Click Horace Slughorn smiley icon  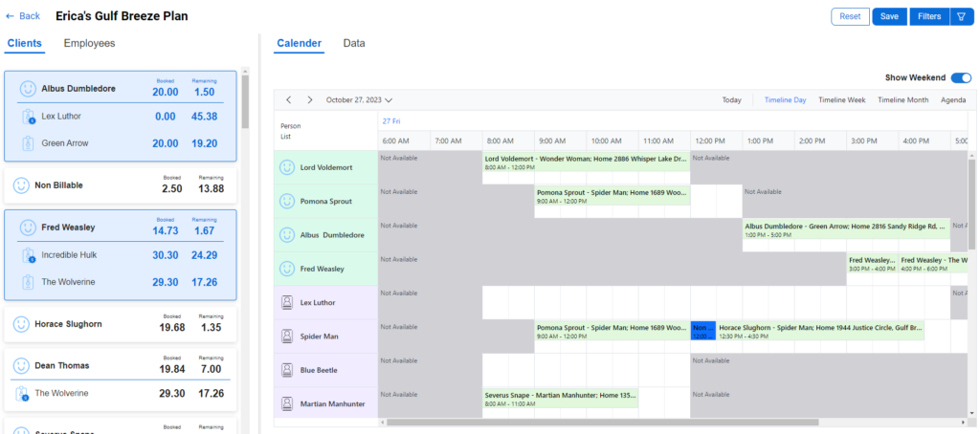(21, 324)
